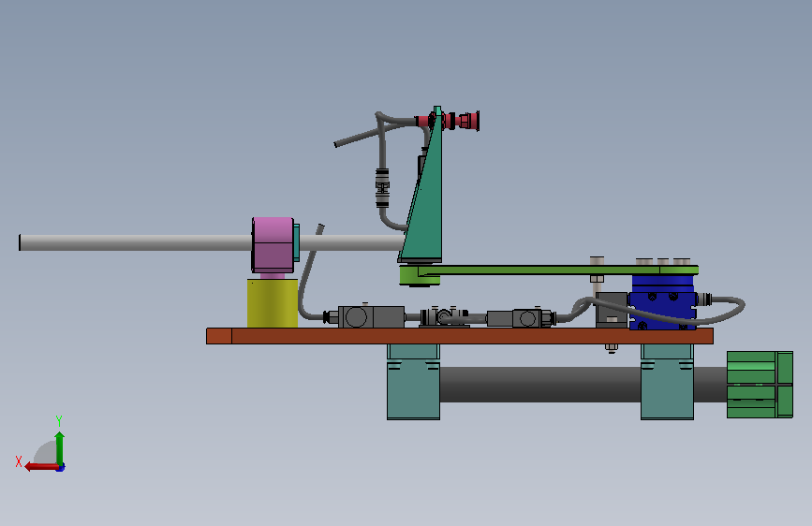Select the long grey shaft on the left
This screenshot has height=526, width=812.
click(135, 242)
